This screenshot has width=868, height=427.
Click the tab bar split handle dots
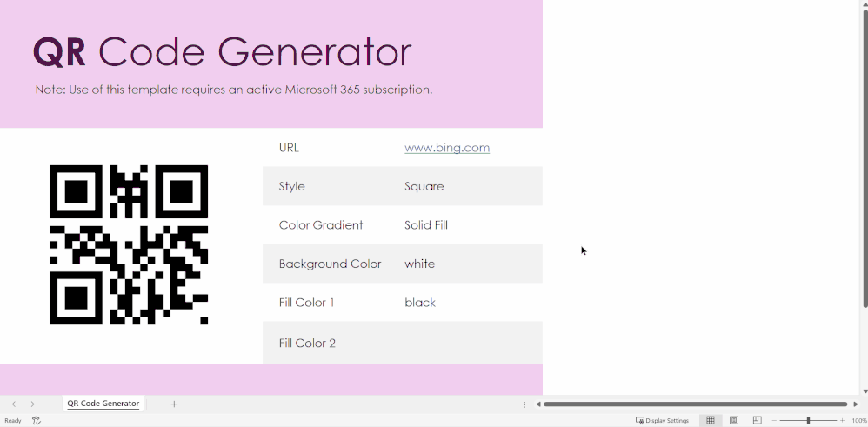pyautogui.click(x=524, y=404)
